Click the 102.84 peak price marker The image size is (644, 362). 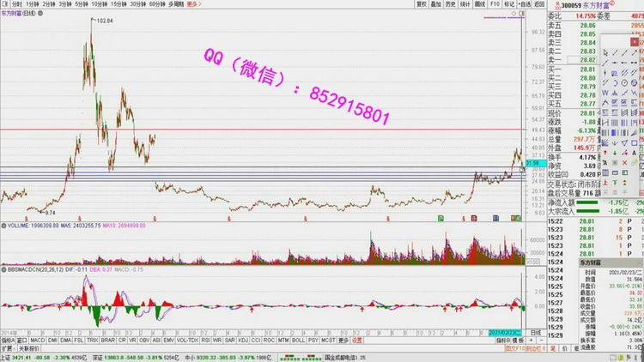tap(101, 20)
